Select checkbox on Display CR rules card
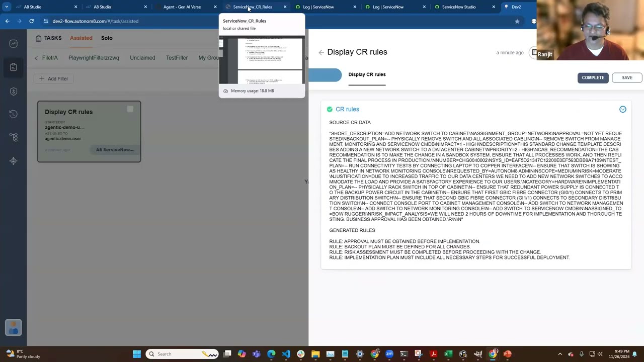 tap(130, 109)
